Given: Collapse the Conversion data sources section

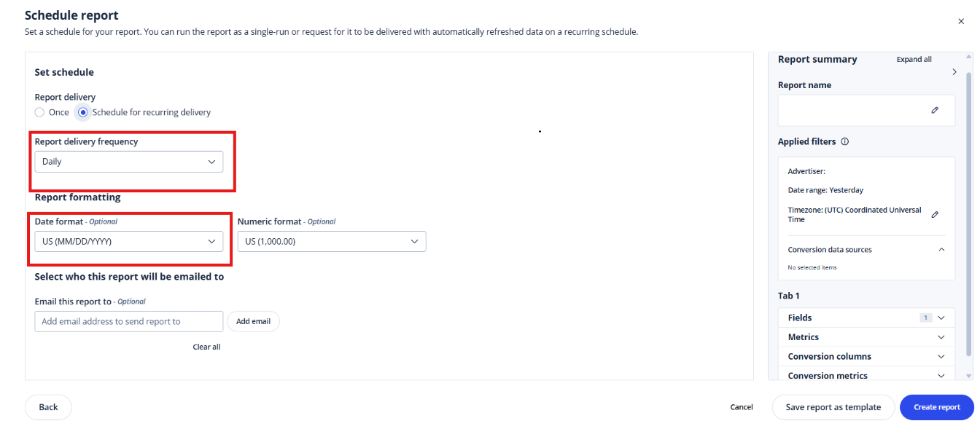Looking at the screenshot, I should point(941,250).
